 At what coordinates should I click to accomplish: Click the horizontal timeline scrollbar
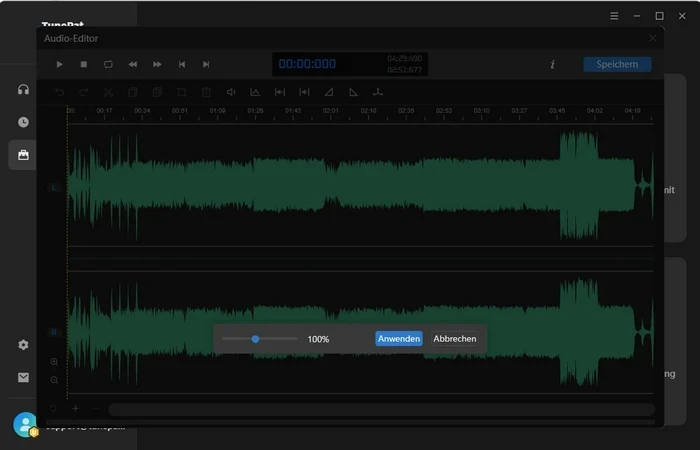point(382,409)
